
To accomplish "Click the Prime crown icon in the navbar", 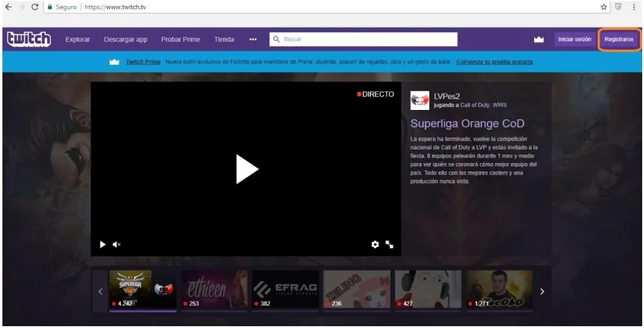I will pyautogui.click(x=538, y=39).
